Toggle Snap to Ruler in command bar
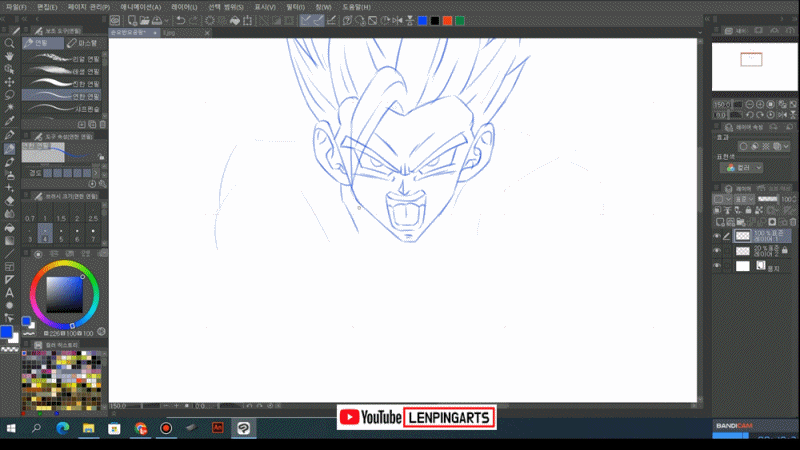Viewport: 800px width, 450px height. click(x=306, y=20)
